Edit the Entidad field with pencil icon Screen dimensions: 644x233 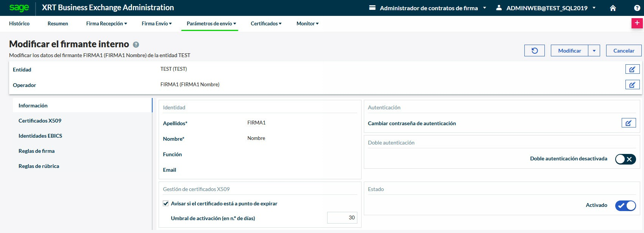[632, 69]
